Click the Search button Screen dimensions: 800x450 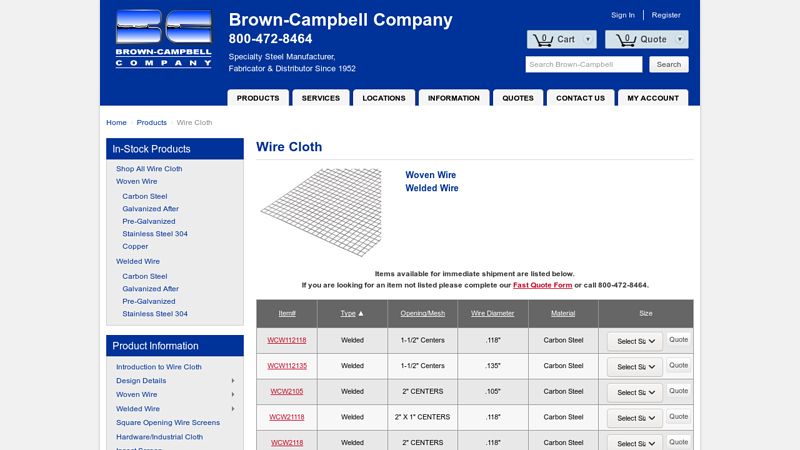click(x=668, y=64)
